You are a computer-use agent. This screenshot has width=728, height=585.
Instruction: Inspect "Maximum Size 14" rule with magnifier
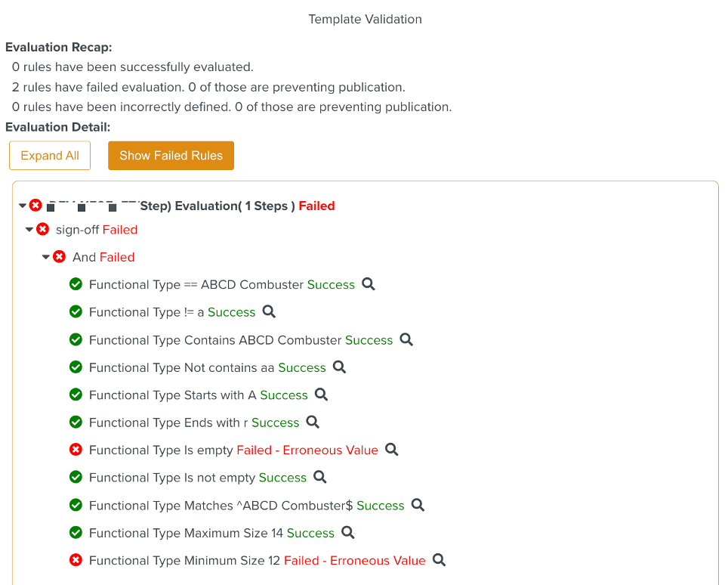coord(348,532)
